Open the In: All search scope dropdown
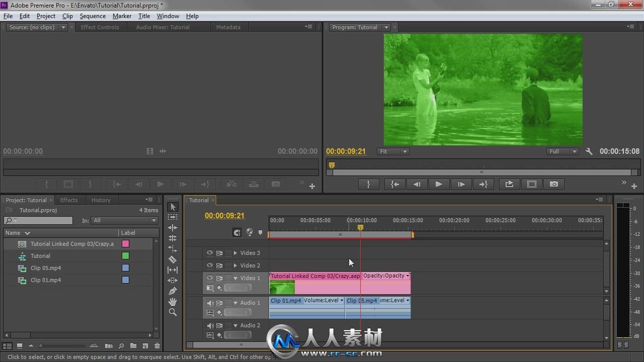This screenshot has height=362, width=644. click(125, 220)
